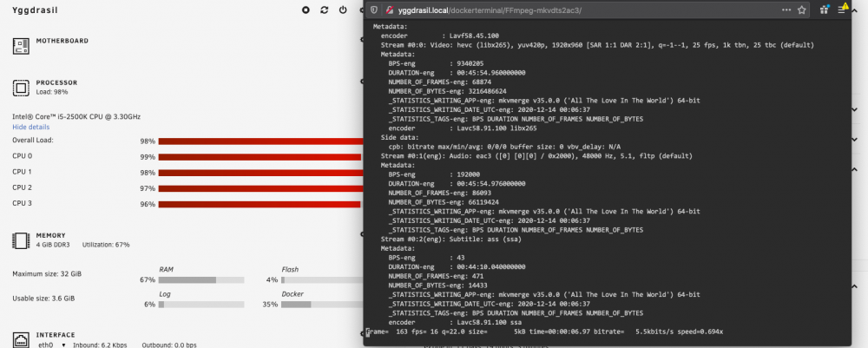This screenshot has height=348, width=868.
Task: Open the page actions three-dots menu
Action: [x=786, y=10]
